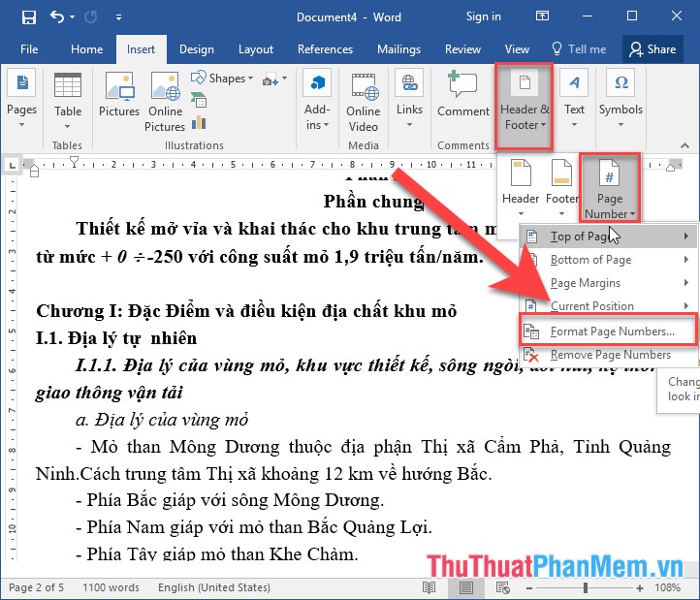Open Current Position submenu
This screenshot has height=600, width=700.
pos(608,305)
